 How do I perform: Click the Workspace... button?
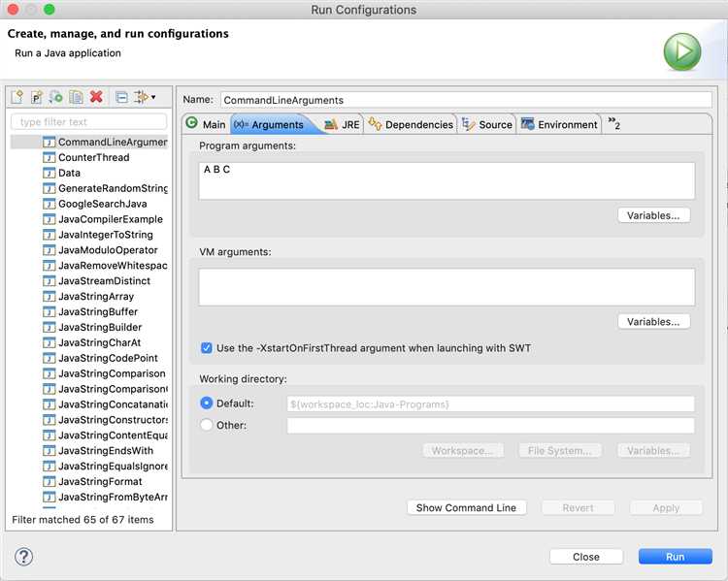click(x=463, y=451)
